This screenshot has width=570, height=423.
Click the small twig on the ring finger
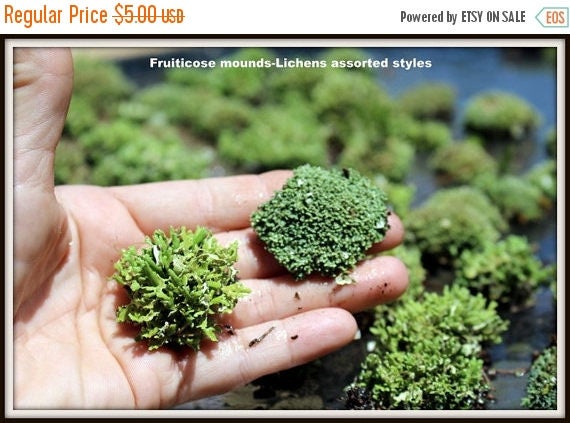[x=261, y=337]
